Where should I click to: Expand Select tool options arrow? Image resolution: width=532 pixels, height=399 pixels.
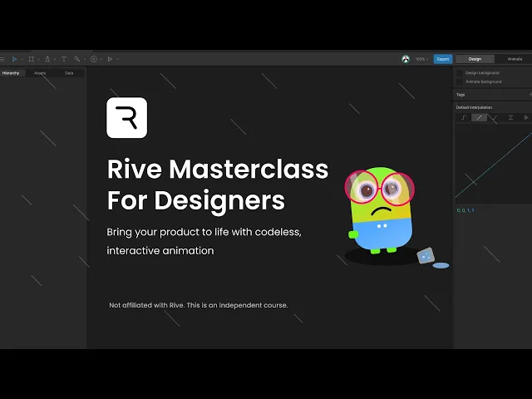click(22, 59)
